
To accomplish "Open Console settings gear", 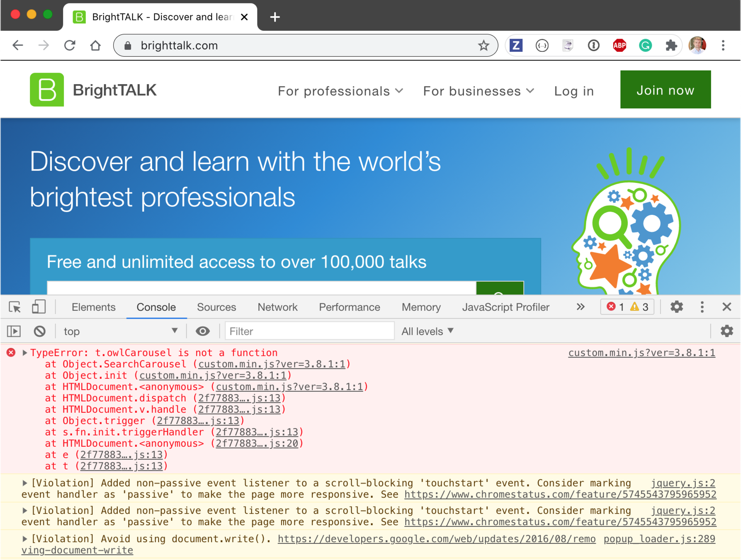I will tap(726, 331).
